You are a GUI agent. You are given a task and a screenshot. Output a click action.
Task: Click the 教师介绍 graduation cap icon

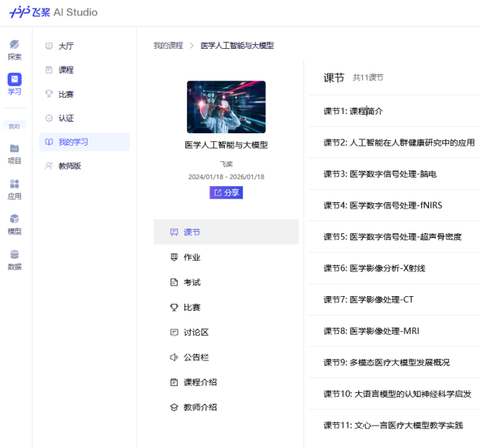[174, 407]
